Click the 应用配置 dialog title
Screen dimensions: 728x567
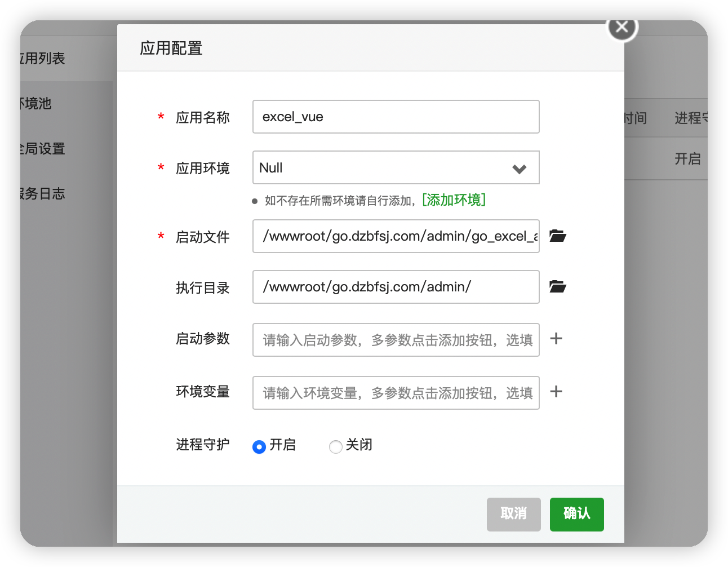tap(171, 48)
